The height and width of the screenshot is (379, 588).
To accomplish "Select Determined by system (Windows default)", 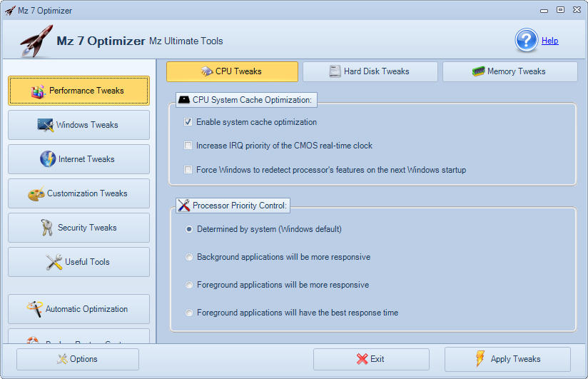I will [189, 229].
